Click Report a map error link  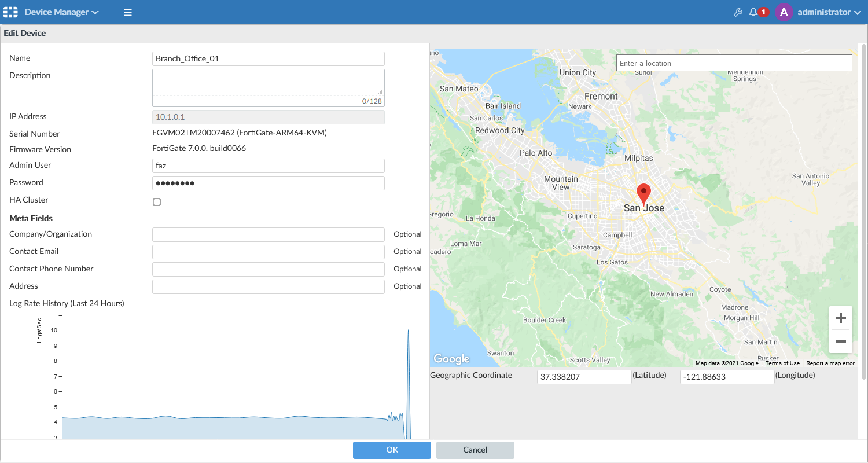[830, 363]
